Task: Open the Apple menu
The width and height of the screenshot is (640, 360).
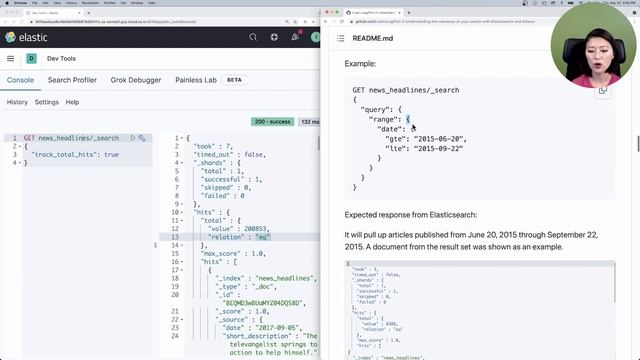Action: coord(7,3)
